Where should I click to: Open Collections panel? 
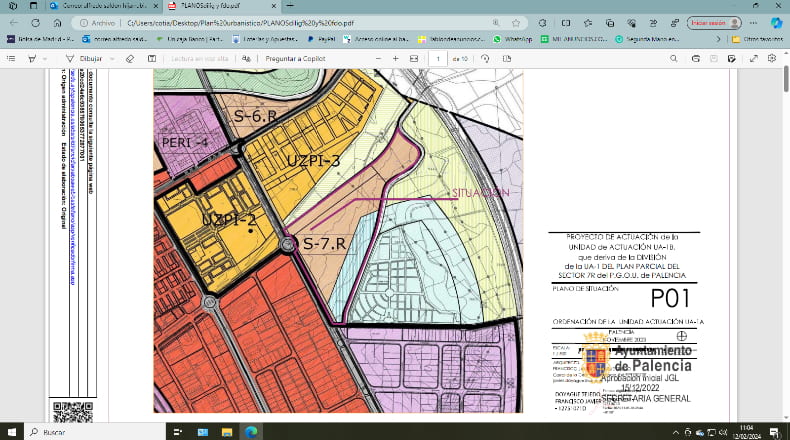click(x=610, y=23)
